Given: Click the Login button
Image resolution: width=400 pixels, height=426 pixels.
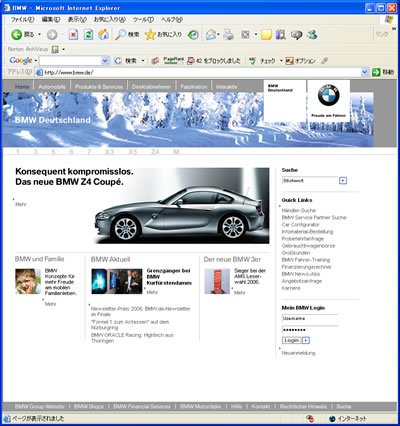Looking at the screenshot, I should 292,340.
